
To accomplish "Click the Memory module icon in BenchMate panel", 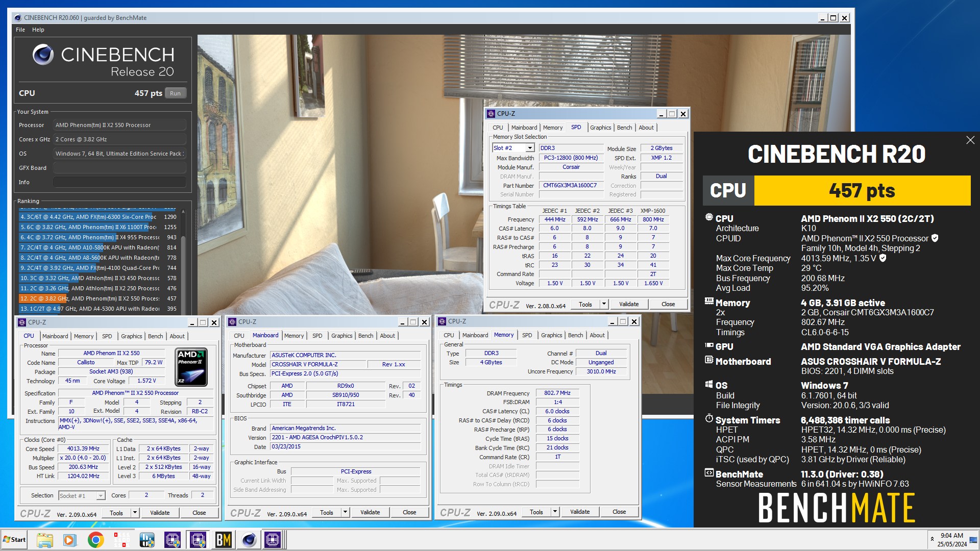I will 709,302.
